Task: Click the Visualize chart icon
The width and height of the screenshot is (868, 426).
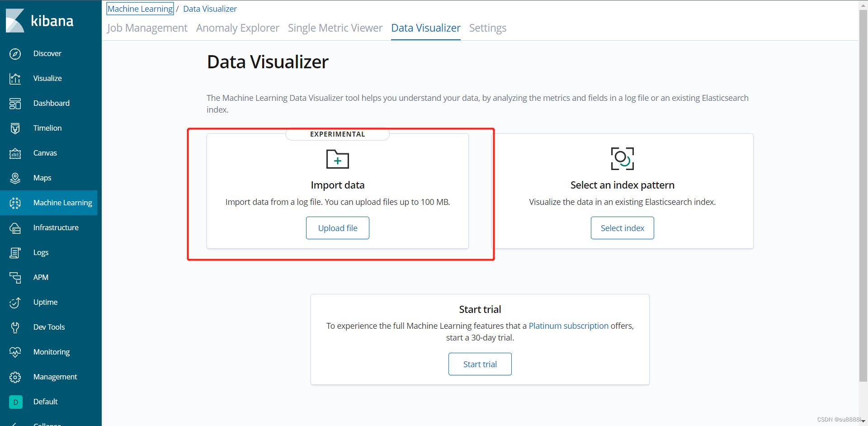Action: [x=15, y=79]
